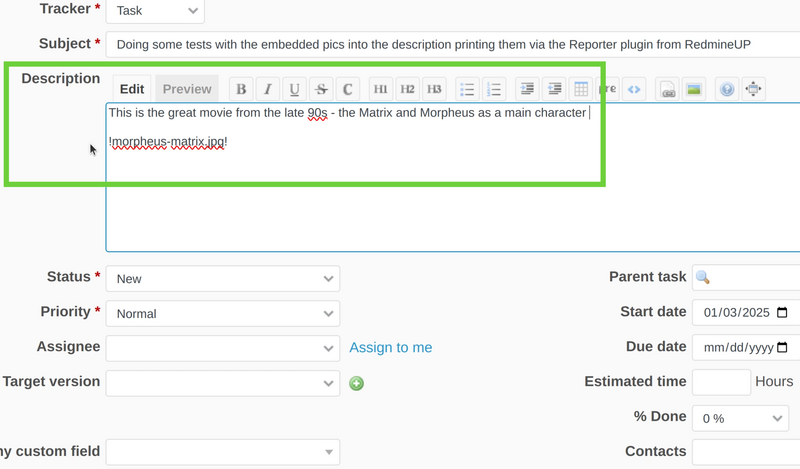The height and width of the screenshot is (469, 800).
Task: Open the Start date calendar picker
Action: click(x=782, y=312)
